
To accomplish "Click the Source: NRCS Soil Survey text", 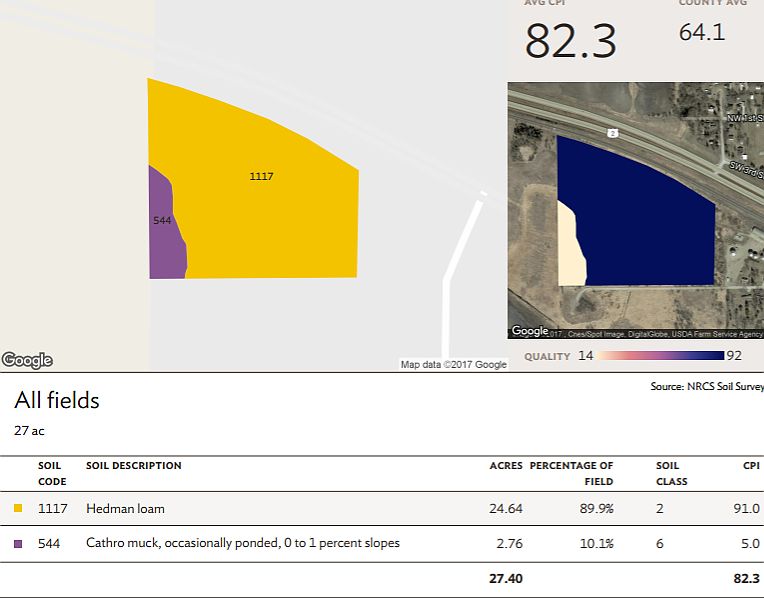I will coord(707,386).
